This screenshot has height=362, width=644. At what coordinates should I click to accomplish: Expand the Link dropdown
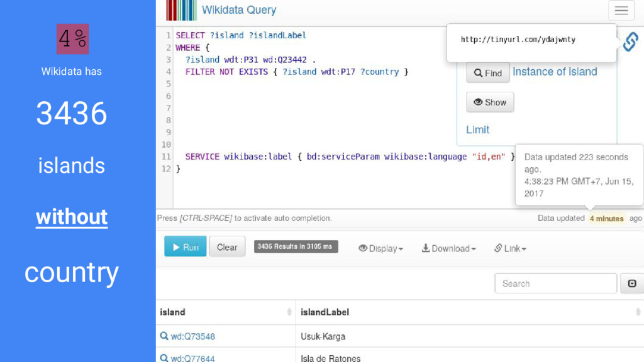point(510,248)
